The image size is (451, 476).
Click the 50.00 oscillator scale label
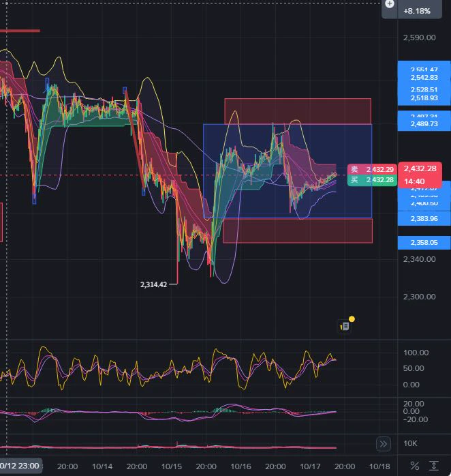pyautogui.click(x=414, y=368)
